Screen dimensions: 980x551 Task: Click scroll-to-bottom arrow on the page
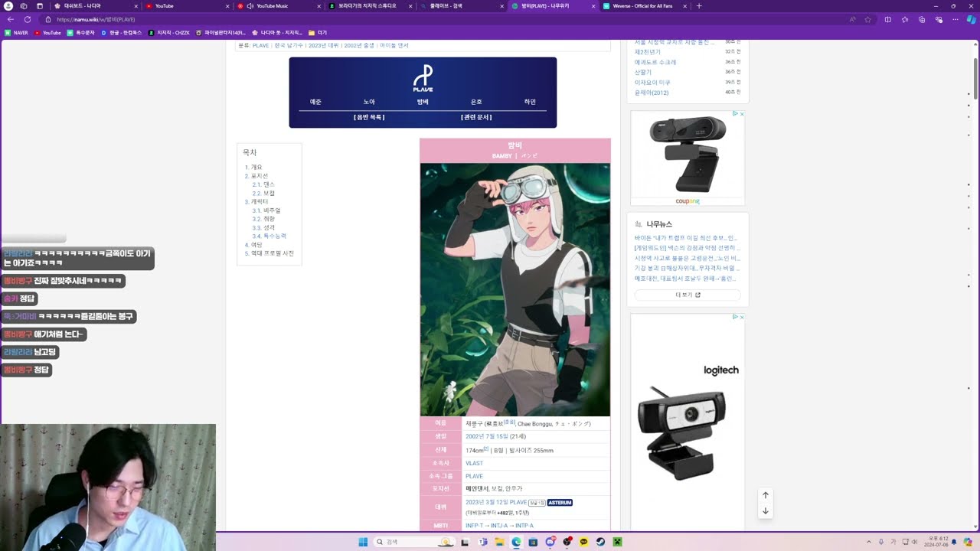pos(765,511)
